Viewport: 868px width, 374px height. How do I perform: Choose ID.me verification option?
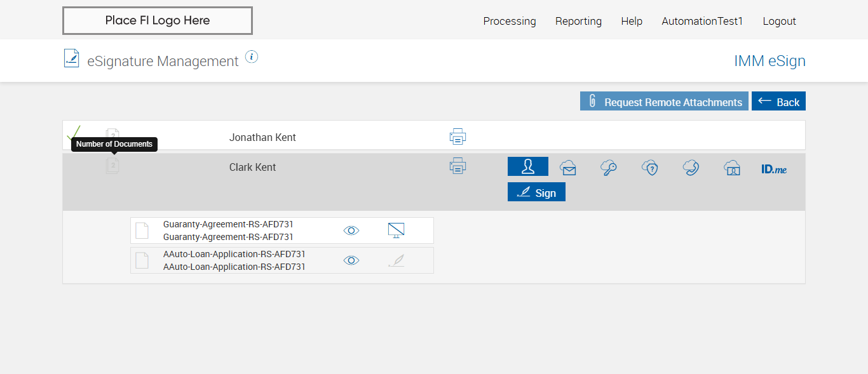pos(774,169)
